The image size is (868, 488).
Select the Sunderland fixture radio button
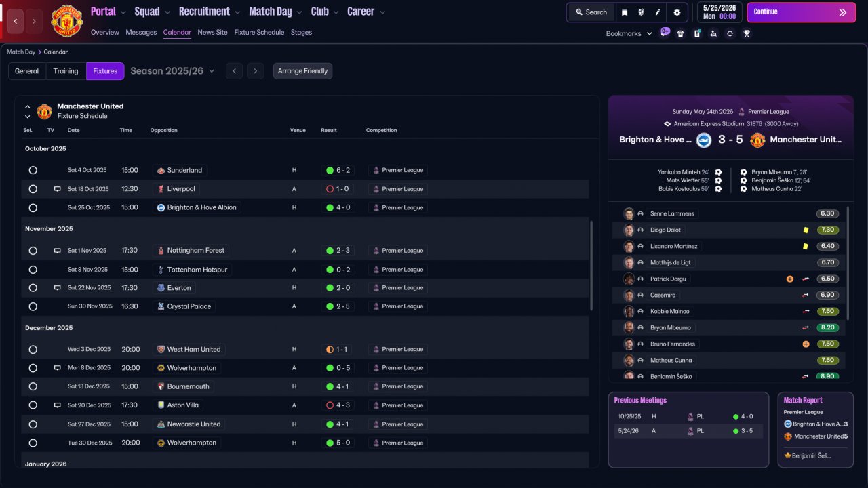point(33,170)
